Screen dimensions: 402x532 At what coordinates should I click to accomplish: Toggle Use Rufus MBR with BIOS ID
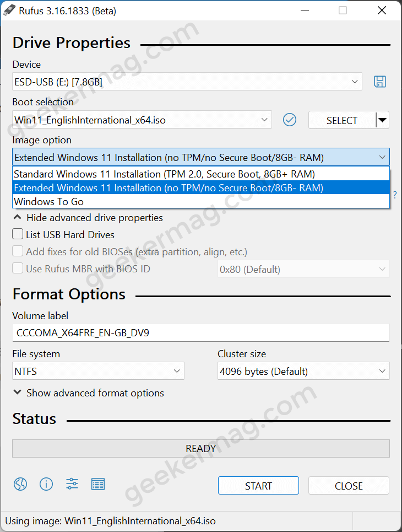click(18, 268)
